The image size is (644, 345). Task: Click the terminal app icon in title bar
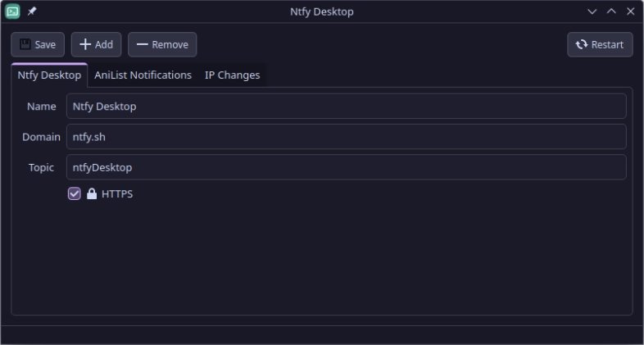[x=12, y=11]
